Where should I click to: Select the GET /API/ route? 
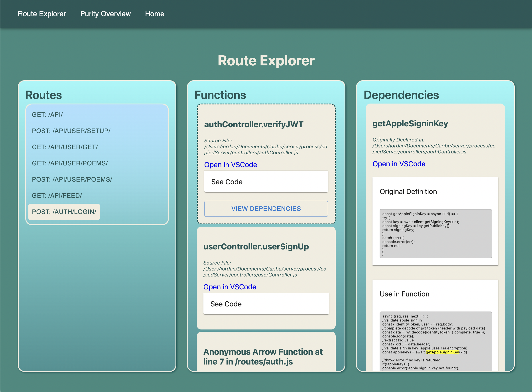coord(48,115)
